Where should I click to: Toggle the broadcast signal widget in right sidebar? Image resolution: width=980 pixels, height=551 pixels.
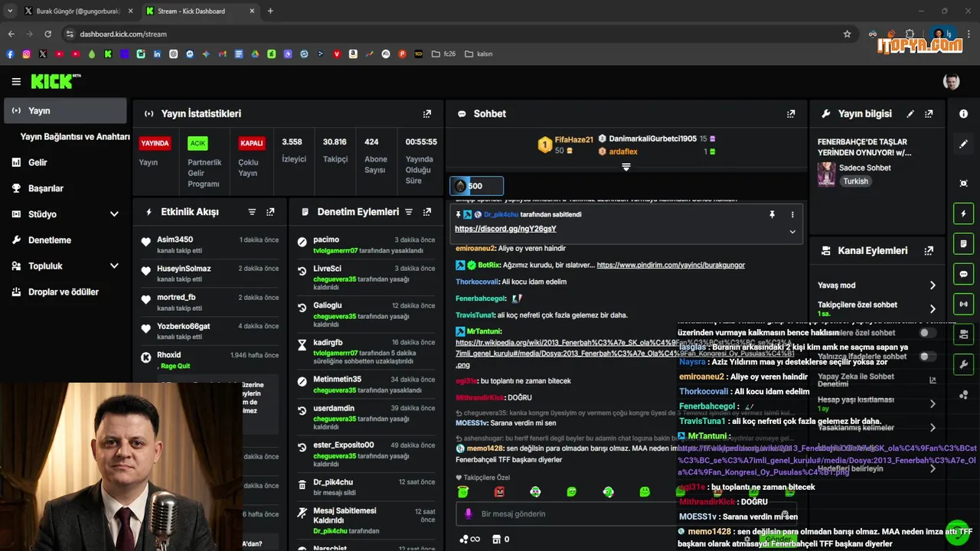(x=963, y=304)
